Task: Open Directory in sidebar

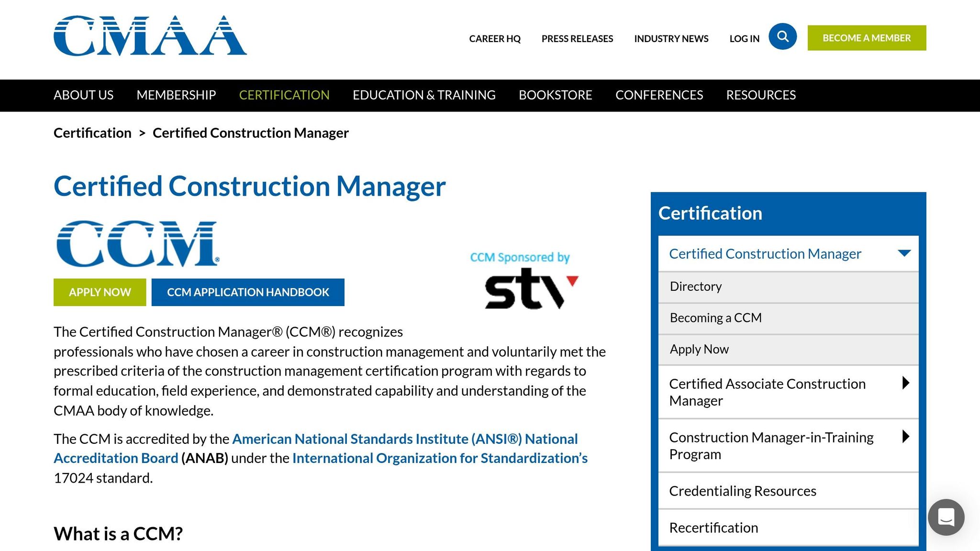Action: click(x=788, y=287)
